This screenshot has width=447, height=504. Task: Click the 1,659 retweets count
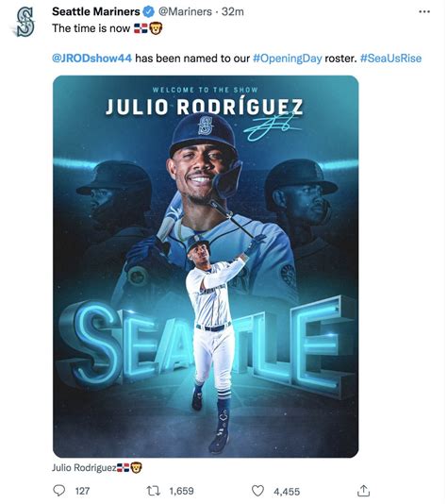coord(181,491)
